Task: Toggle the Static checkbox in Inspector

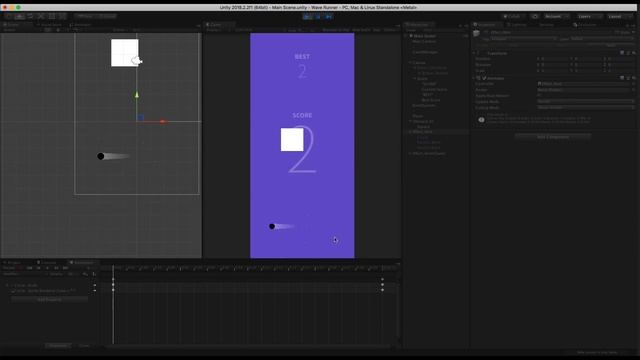Action: (x=616, y=32)
